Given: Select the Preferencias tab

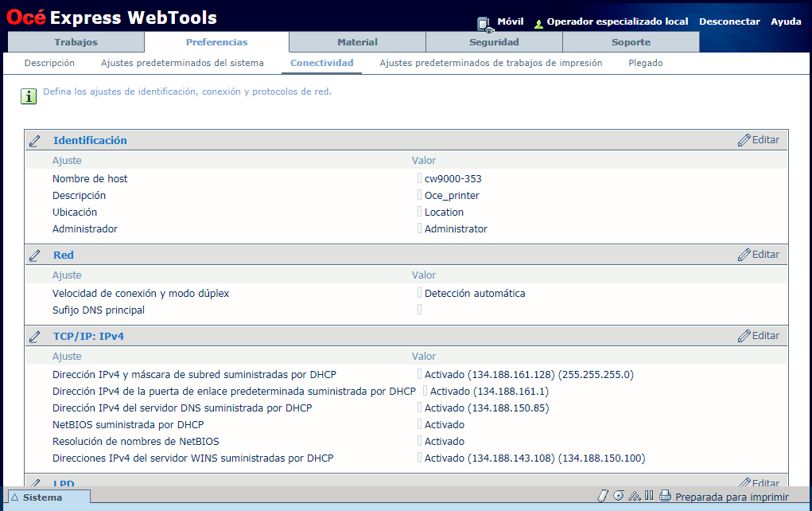Looking at the screenshot, I should (x=216, y=42).
